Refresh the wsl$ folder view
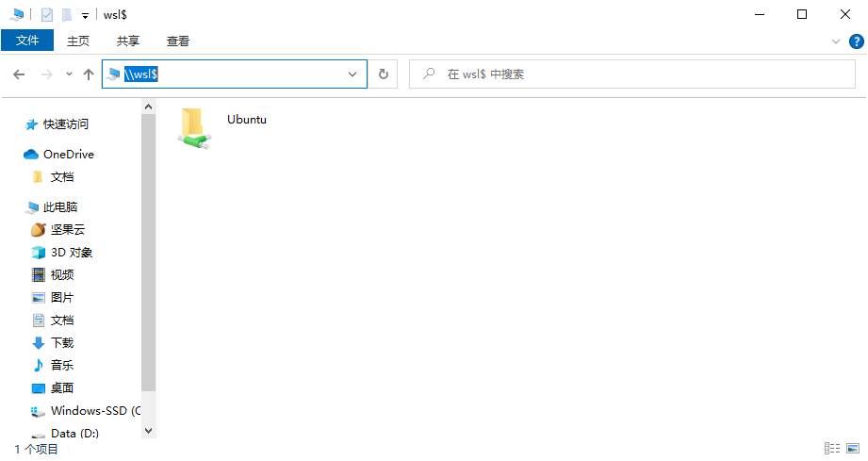Screen dimensions: 868x461 [x=383, y=74]
